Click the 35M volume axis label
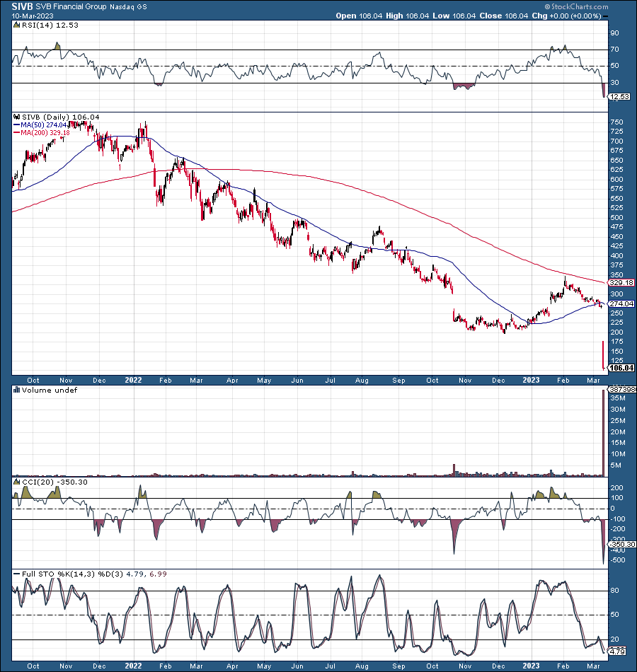Screen dimensions: 637x672 (618, 398)
